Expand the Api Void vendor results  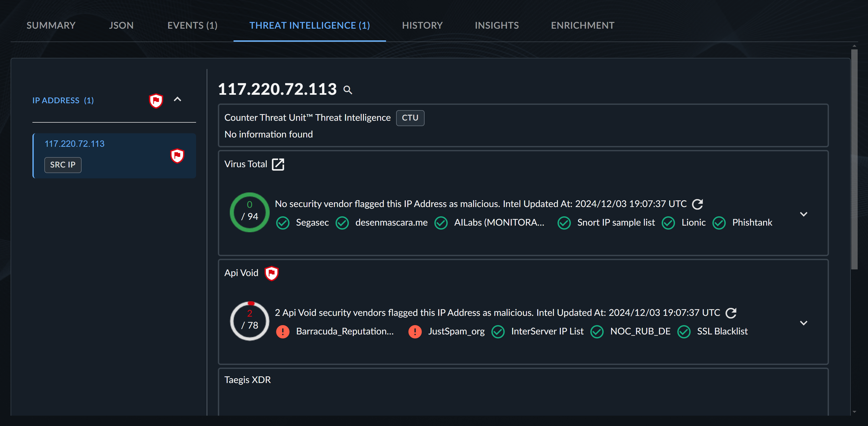tap(804, 323)
